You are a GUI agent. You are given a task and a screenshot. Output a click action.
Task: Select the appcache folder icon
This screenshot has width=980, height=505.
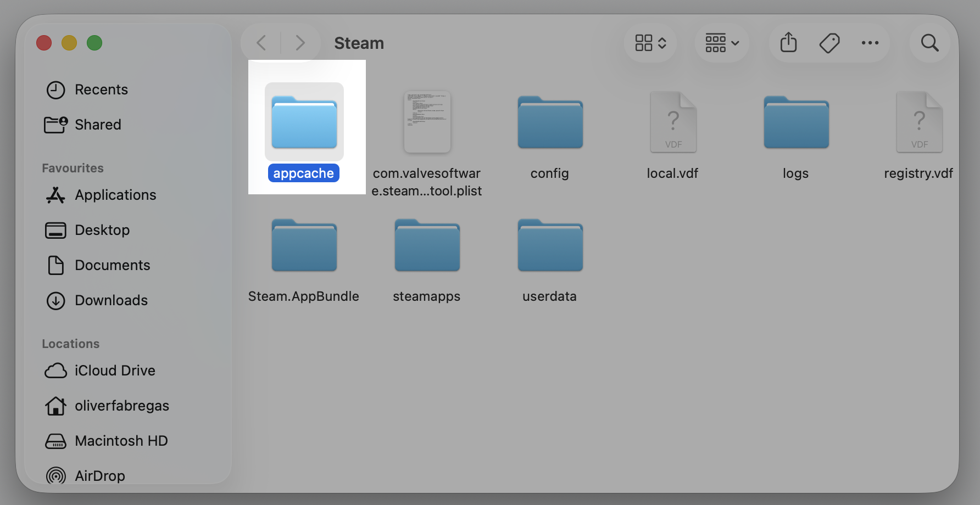304,122
